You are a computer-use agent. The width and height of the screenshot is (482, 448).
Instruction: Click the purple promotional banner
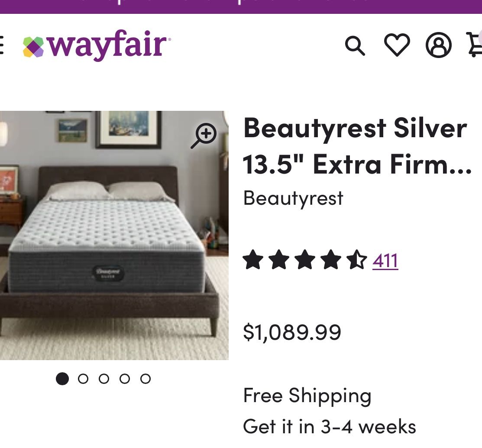241,6
